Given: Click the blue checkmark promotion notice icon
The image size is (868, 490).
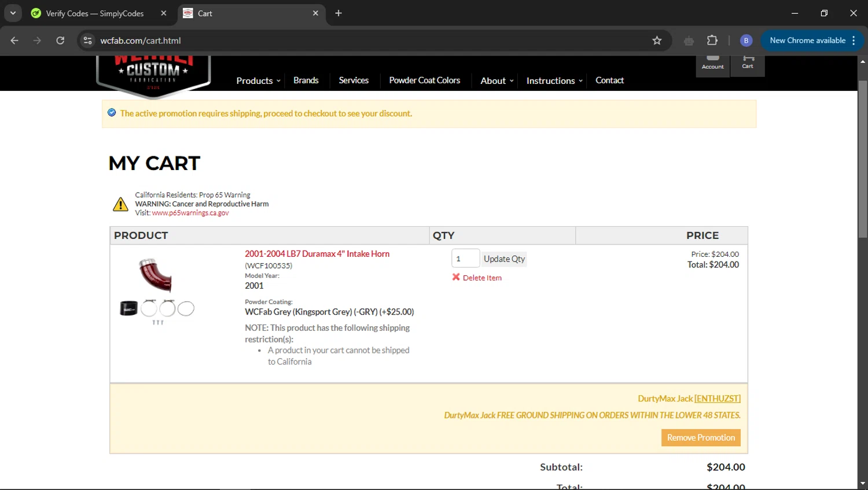Looking at the screenshot, I should click(112, 113).
